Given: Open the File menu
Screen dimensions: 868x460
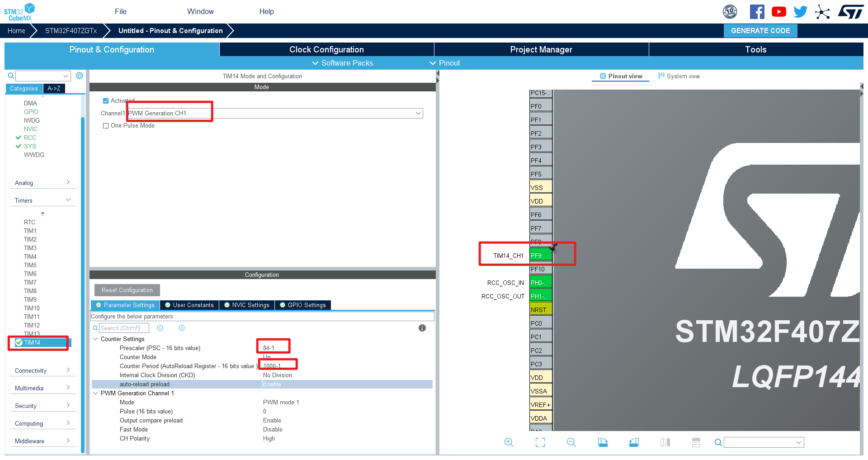Looking at the screenshot, I should (x=121, y=11).
